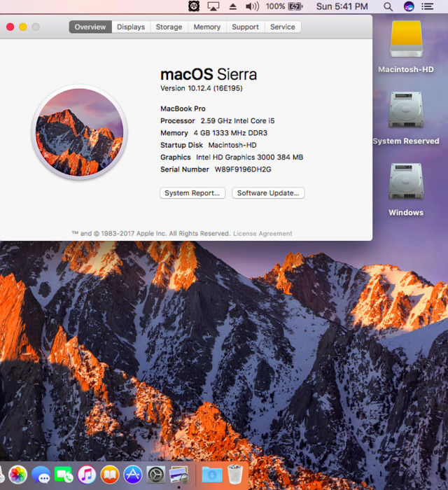This screenshot has width=448, height=490.
Task: Launch the App Store from the Dock
Action: 133,475
